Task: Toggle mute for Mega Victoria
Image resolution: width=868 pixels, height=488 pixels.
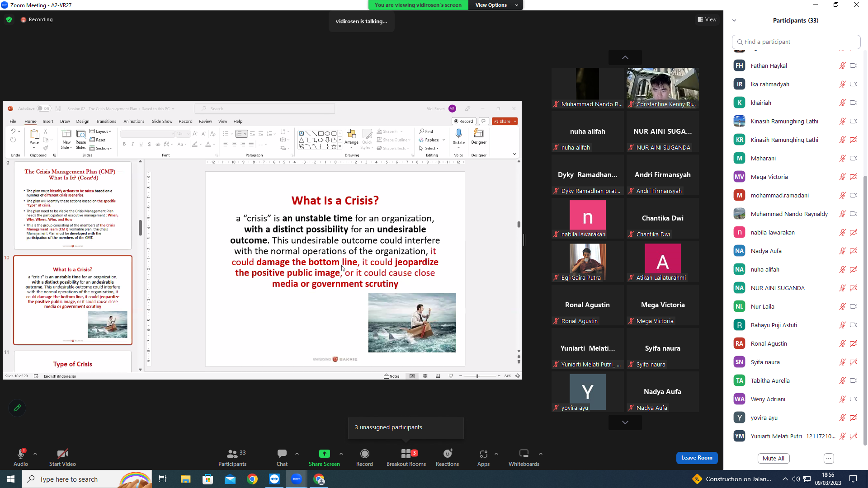Action: [842, 177]
